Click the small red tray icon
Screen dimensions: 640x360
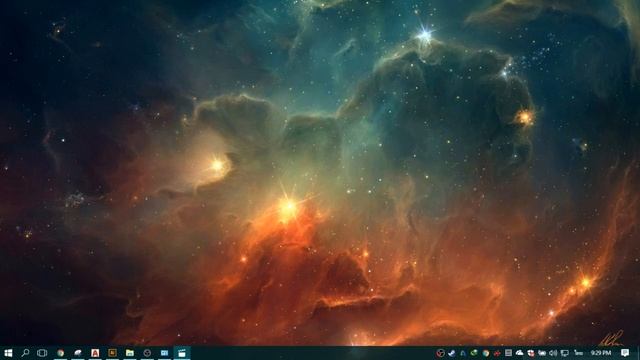pyautogui.click(x=497, y=353)
